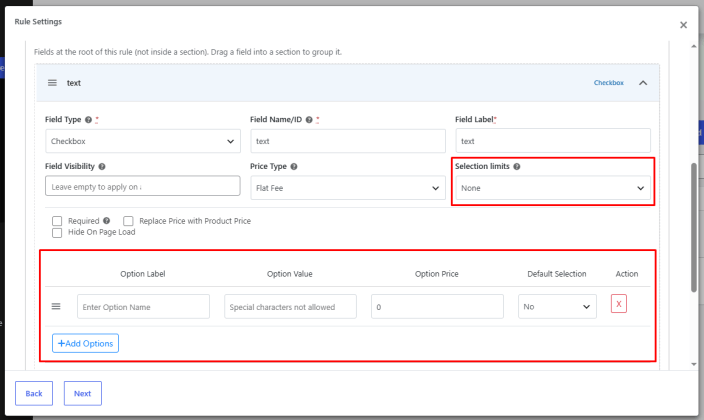
Task: Click the scrollbar up arrow
Action: click(694, 46)
